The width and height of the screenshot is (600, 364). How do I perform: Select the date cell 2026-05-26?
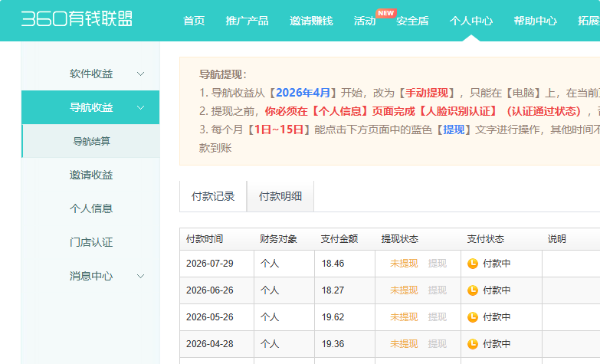(210, 317)
